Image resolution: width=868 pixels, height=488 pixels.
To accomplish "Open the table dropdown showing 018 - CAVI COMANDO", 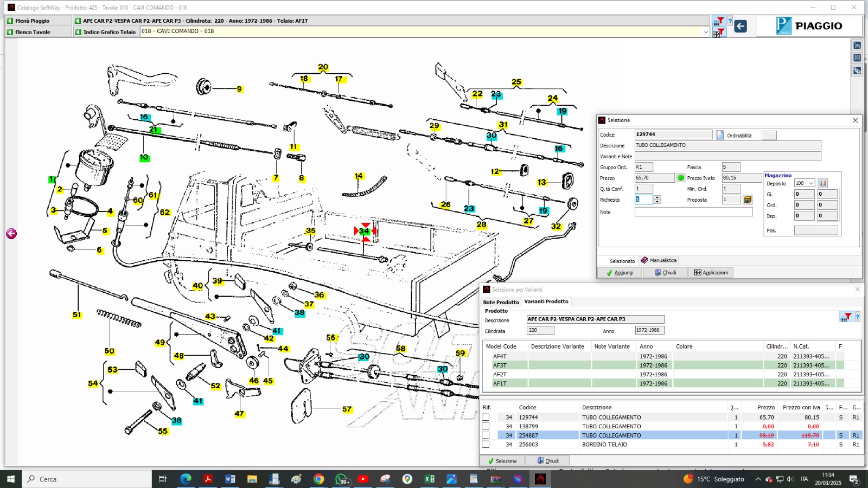I will pyautogui.click(x=706, y=32).
